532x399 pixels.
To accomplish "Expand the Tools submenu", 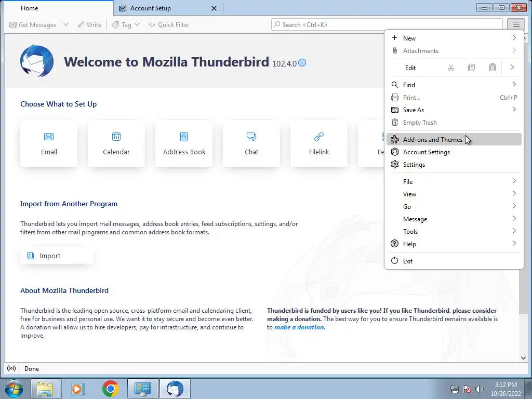I will [x=454, y=232].
